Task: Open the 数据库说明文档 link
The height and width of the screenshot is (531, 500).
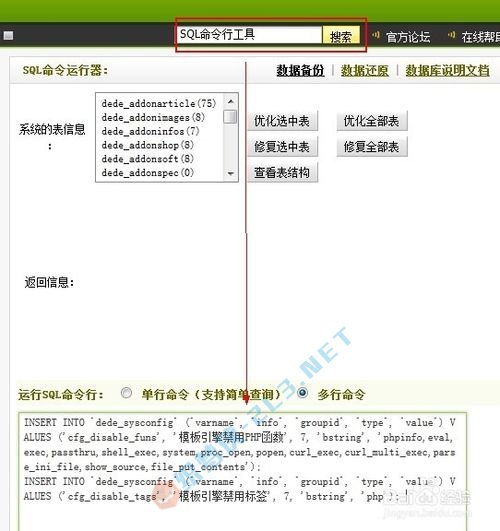Action: click(x=447, y=70)
